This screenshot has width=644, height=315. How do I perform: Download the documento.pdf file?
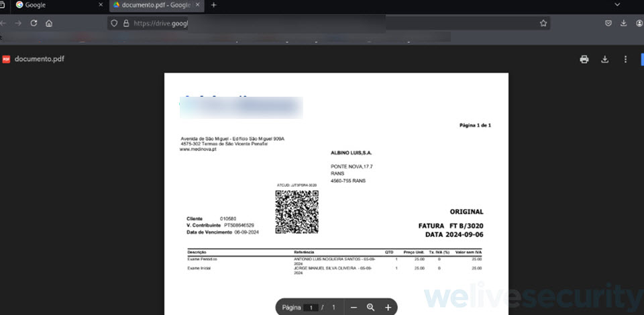pos(604,59)
